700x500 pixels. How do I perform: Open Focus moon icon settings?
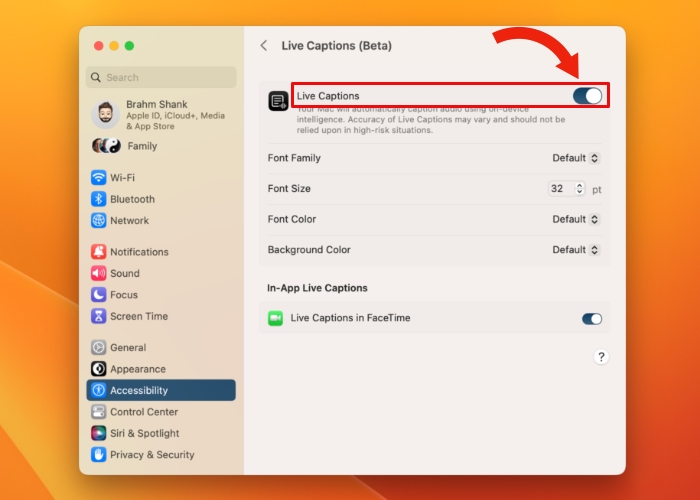99,295
